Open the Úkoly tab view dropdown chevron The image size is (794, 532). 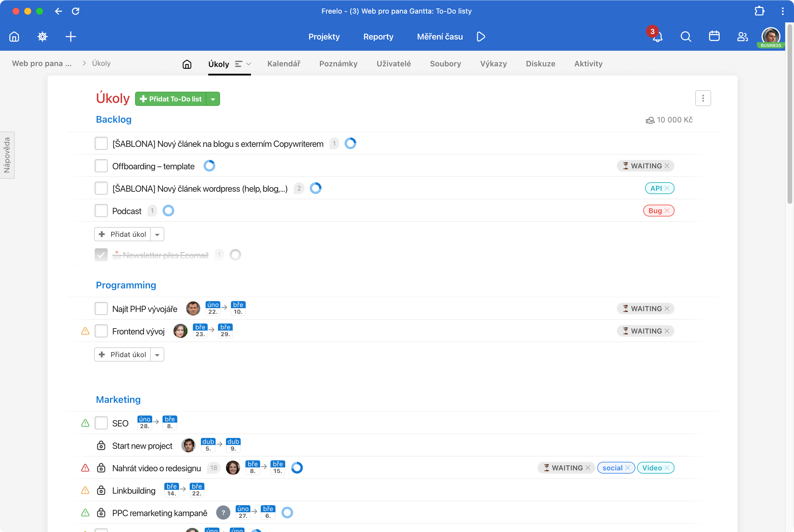point(248,64)
